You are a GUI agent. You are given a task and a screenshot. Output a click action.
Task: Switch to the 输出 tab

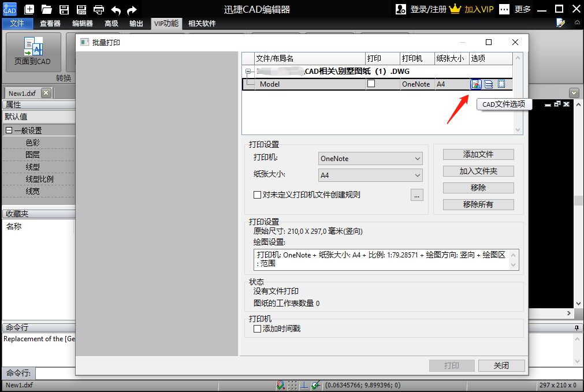(136, 24)
